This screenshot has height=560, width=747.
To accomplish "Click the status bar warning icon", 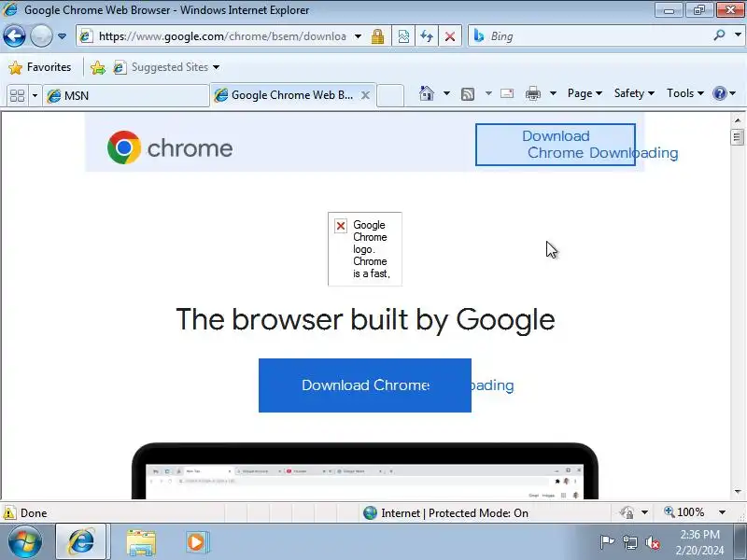I will (x=9, y=512).
